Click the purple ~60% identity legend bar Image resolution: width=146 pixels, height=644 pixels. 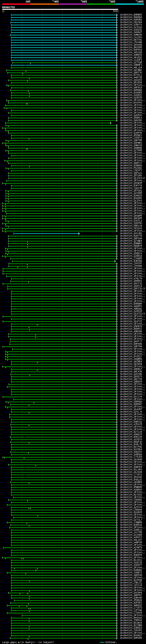click(73, 4)
